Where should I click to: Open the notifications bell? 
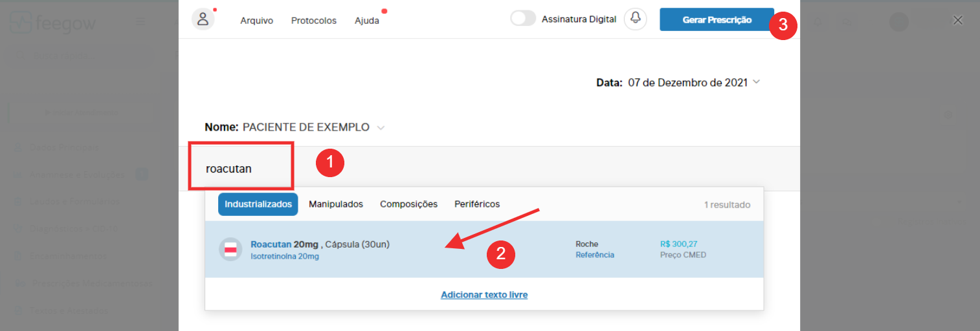[636, 19]
